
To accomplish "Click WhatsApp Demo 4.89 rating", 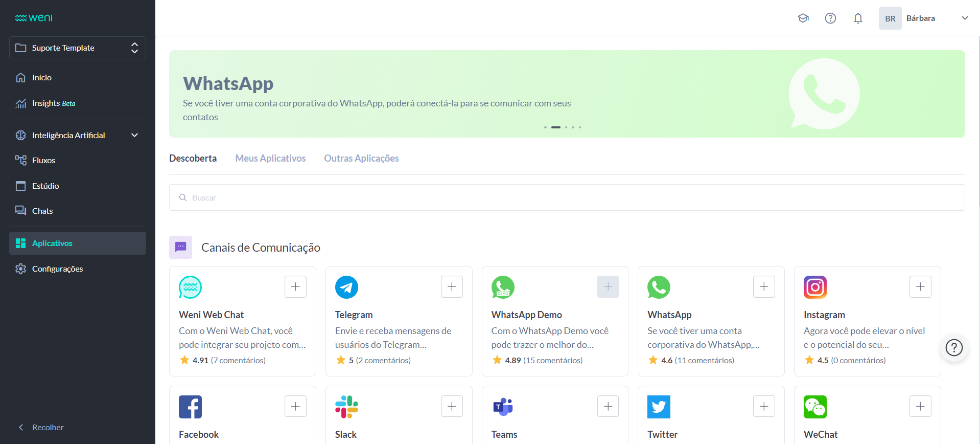I will coord(537,360).
